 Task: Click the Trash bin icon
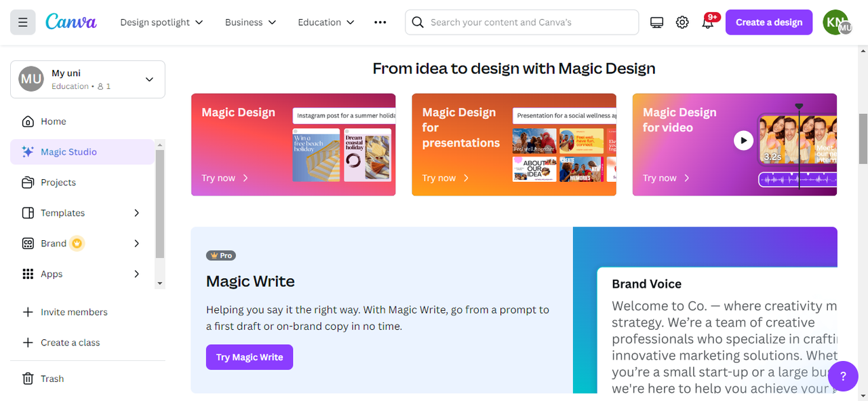pyautogui.click(x=28, y=379)
